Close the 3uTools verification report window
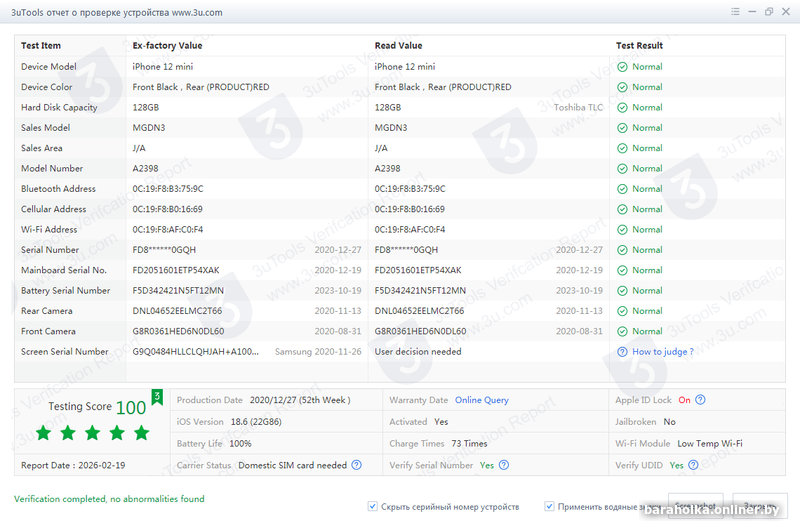 (785, 12)
